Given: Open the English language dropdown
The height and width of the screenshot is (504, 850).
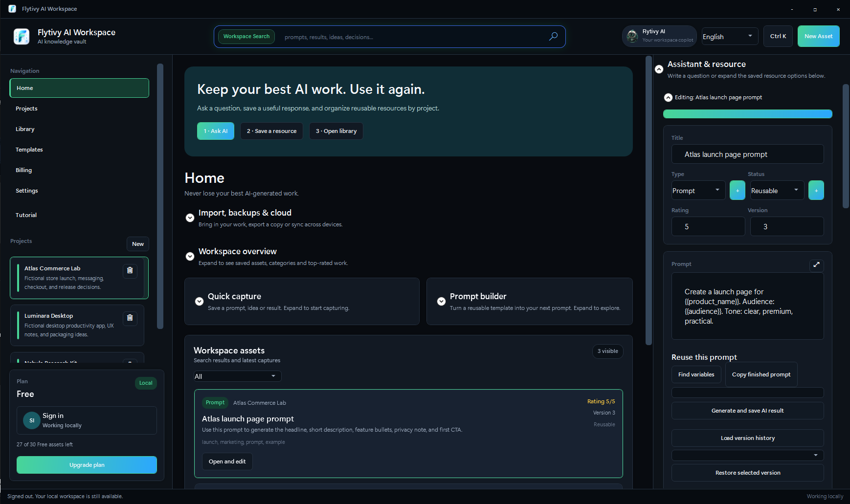Looking at the screenshot, I should pyautogui.click(x=730, y=36).
